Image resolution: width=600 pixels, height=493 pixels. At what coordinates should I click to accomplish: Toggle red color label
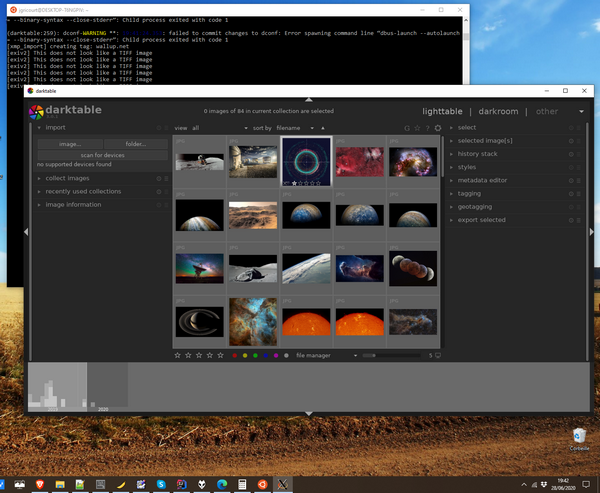(x=235, y=356)
